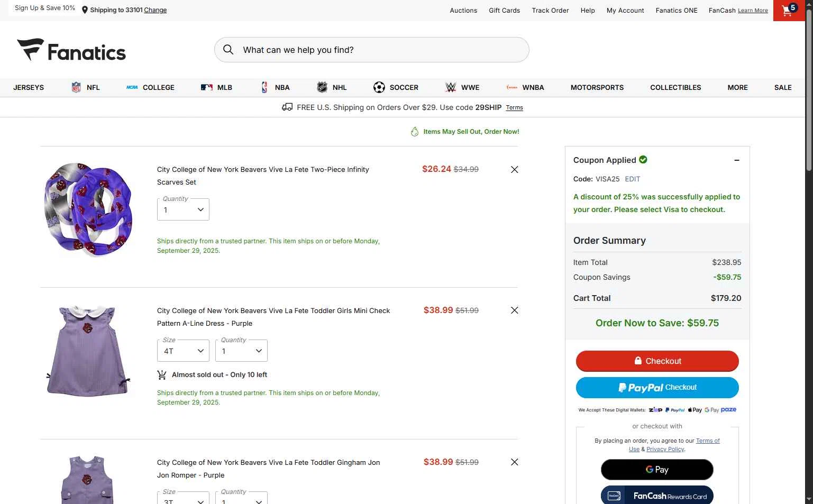813x504 pixels.
Task: Open the Track Order link
Action: coord(550,11)
